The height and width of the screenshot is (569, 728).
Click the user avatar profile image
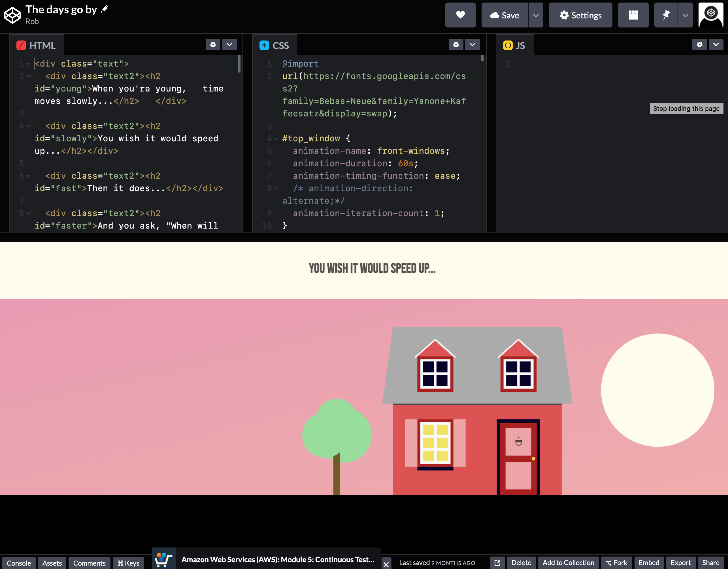(x=711, y=15)
